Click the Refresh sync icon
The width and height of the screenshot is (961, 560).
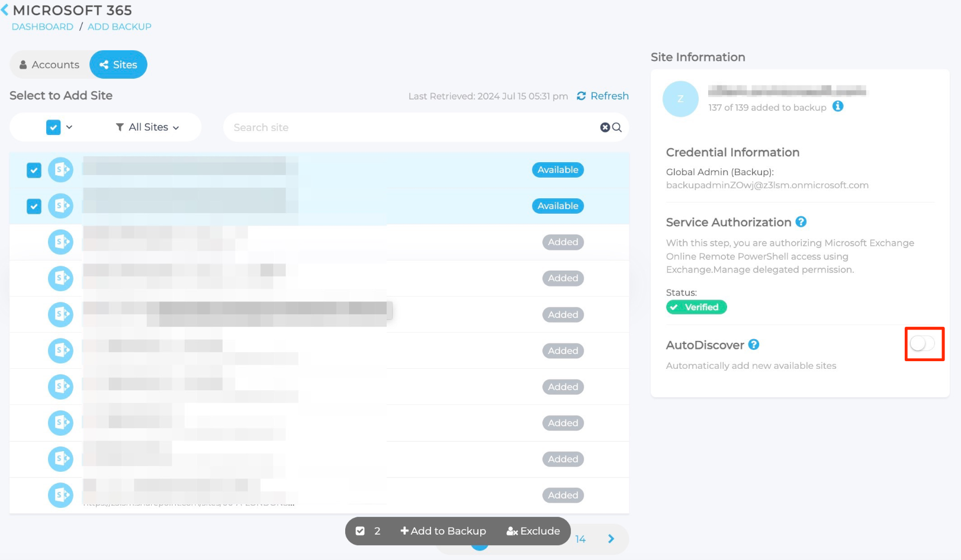point(581,96)
